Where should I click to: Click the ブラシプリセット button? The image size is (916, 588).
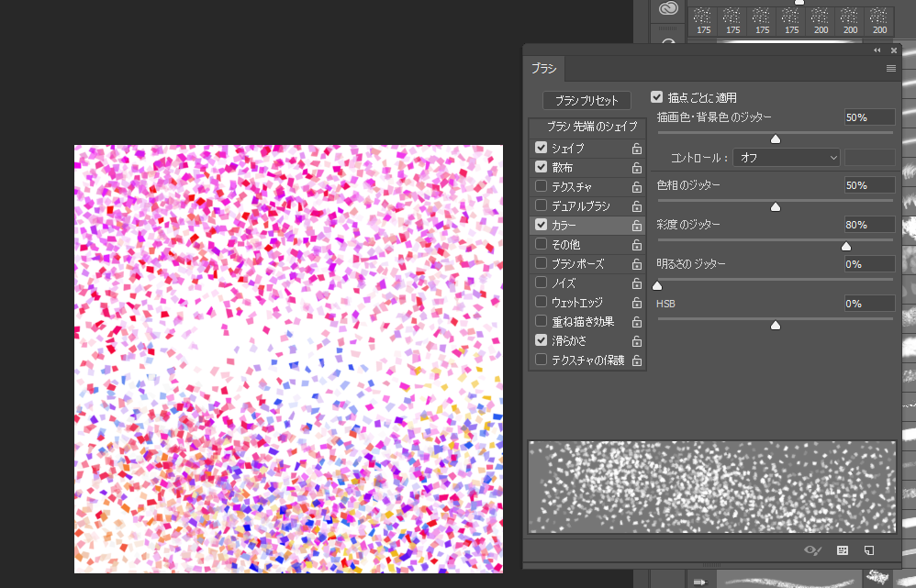pos(588,100)
